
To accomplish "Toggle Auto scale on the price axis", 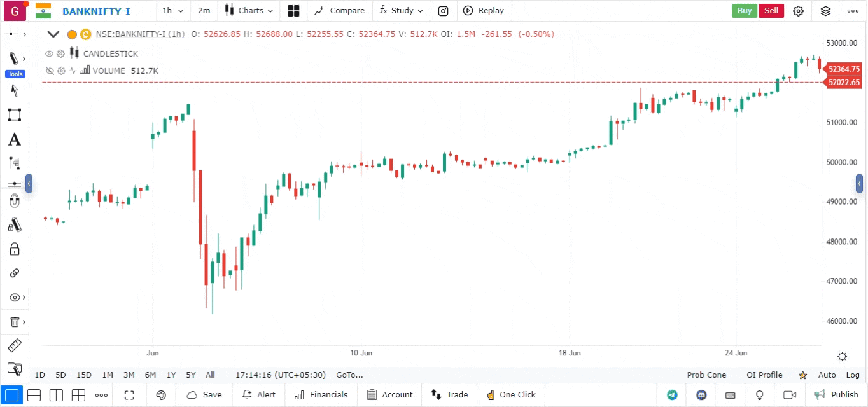I will pos(827,375).
